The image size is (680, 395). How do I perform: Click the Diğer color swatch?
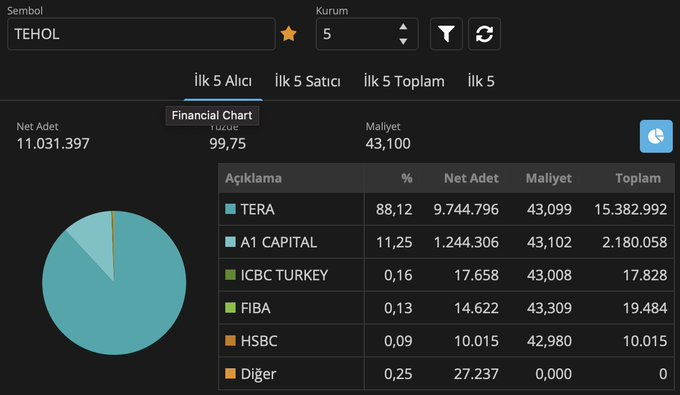(x=230, y=373)
